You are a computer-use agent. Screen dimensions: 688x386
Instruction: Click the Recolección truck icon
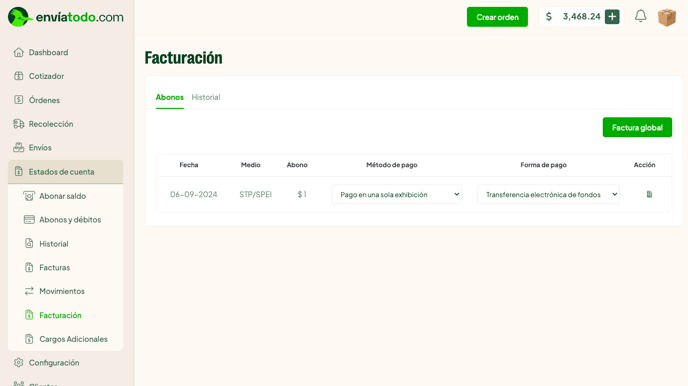tap(18, 124)
